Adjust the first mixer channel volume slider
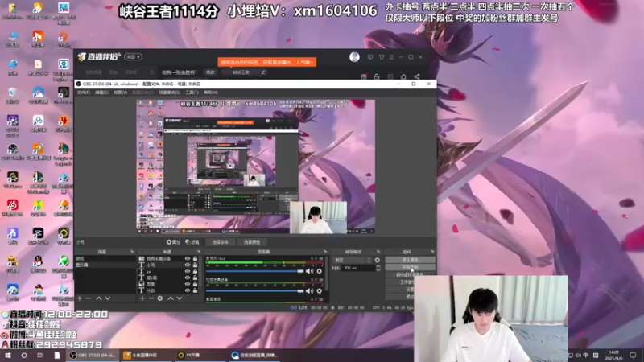The height and width of the screenshot is (362, 644). 254,271
